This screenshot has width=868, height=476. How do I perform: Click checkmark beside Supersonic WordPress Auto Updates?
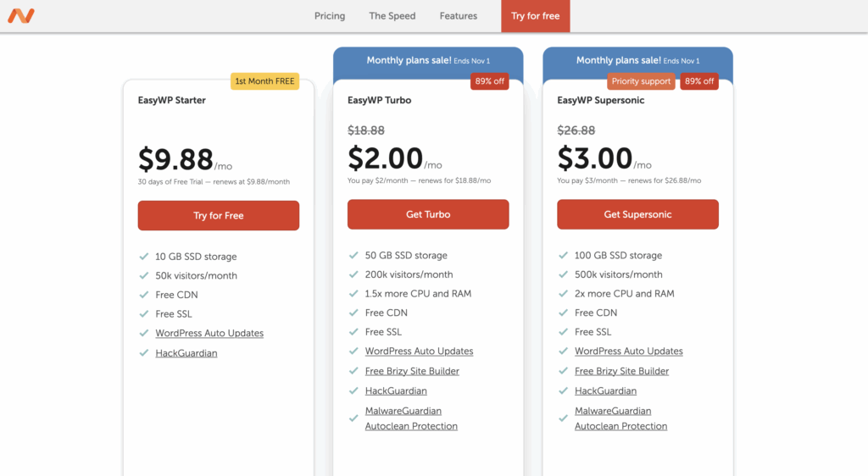[564, 351]
